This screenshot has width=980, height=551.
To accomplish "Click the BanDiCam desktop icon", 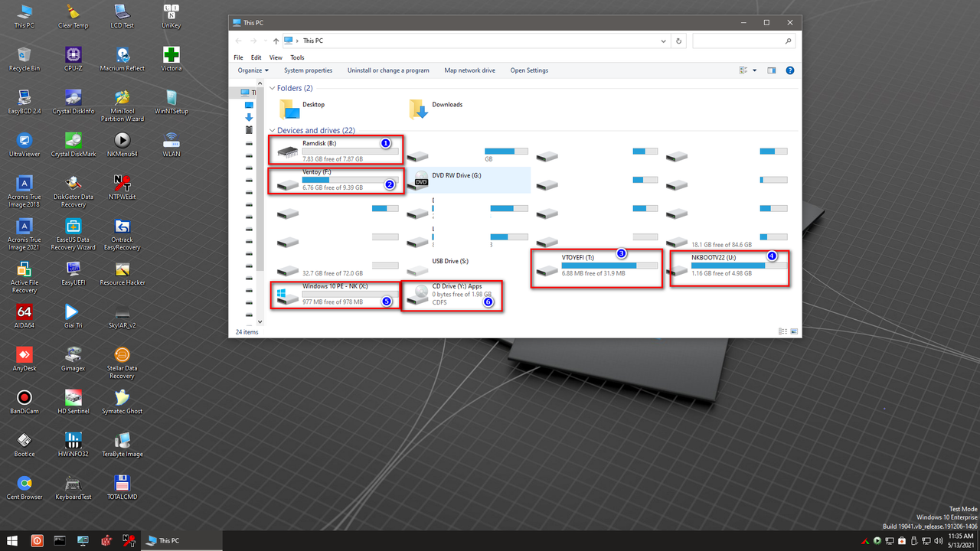I will (24, 403).
